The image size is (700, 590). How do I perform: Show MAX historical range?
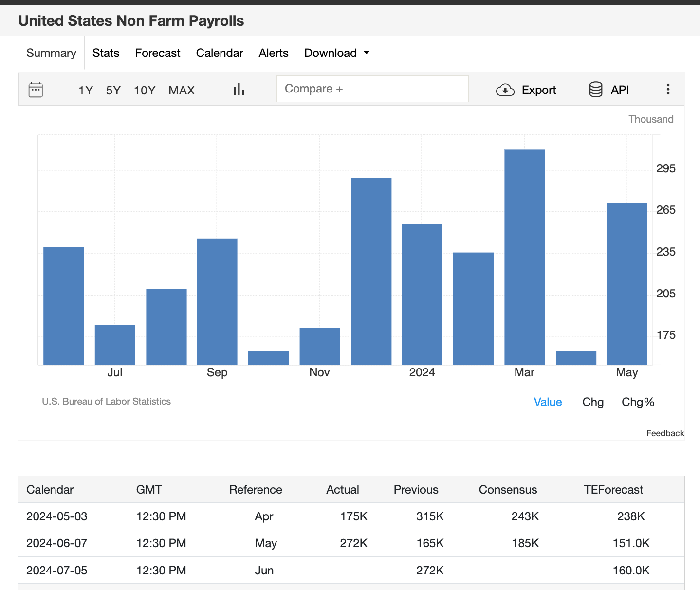[x=182, y=91]
